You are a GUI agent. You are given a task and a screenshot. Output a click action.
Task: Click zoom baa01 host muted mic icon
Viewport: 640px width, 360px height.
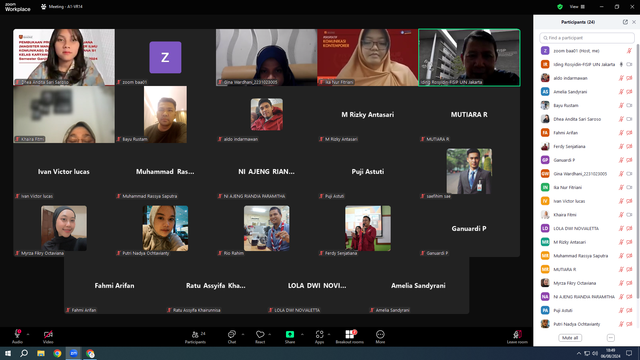(629, 51)
